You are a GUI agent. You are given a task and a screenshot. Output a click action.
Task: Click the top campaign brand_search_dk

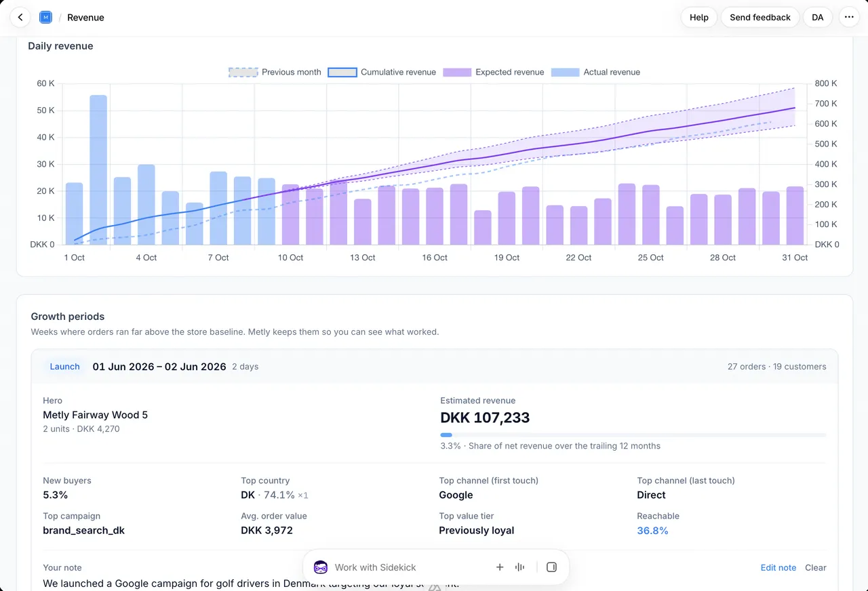point(83,531)
